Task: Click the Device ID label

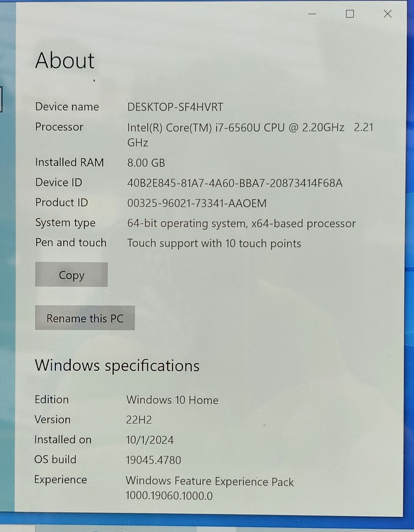Action: click(59, 182)
